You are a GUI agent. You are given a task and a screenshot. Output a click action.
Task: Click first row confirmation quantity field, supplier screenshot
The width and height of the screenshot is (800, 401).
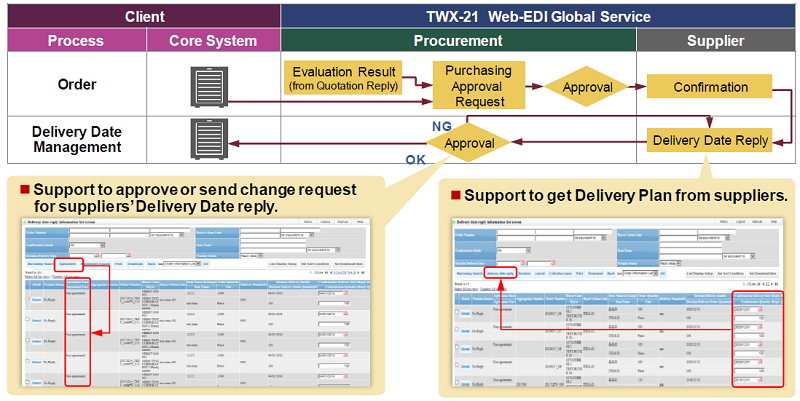pos(749,318)
